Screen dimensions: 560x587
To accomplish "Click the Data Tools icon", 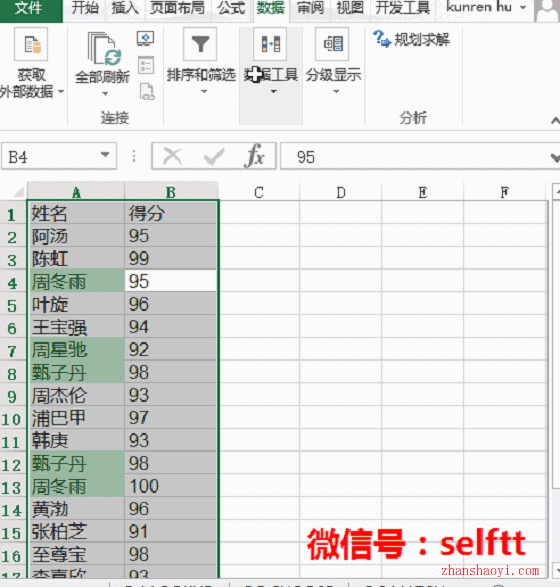I will (x=270, y=44).
